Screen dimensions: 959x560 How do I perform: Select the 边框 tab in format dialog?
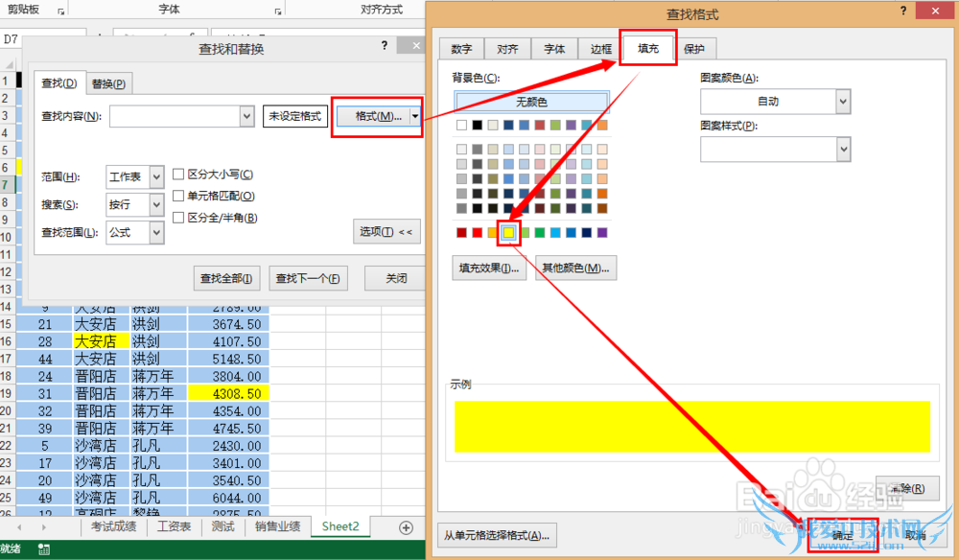[600, 49]
